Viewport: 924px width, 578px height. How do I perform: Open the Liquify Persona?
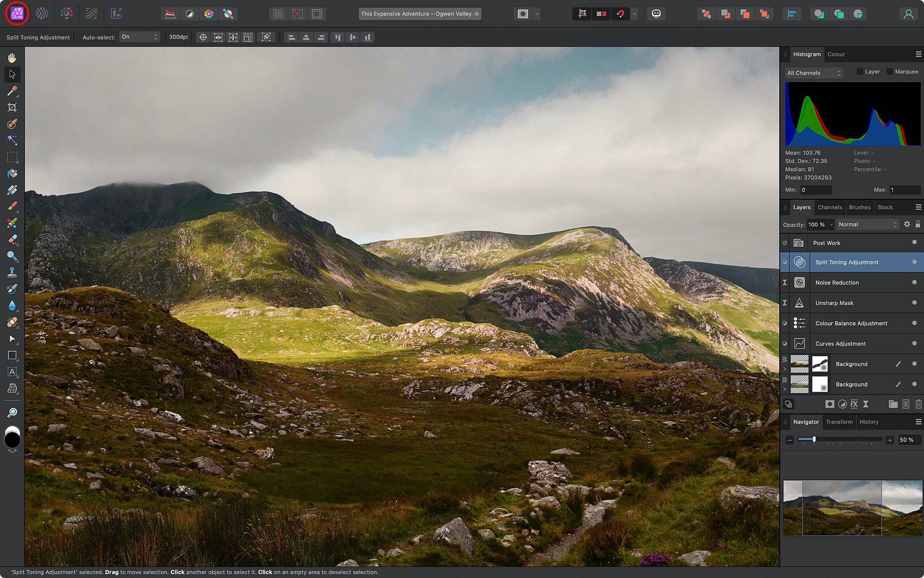tap(42, 13)
